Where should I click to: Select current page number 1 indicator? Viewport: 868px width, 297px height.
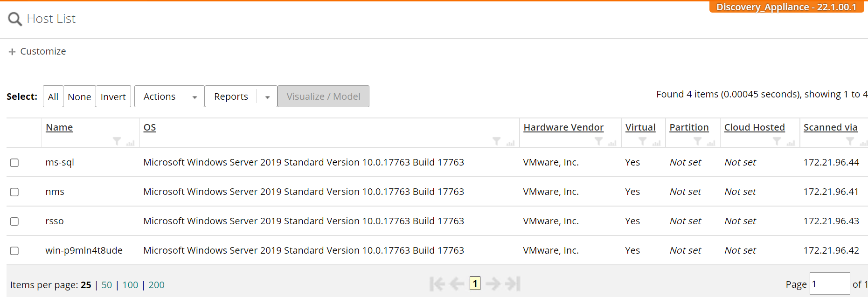475,283
